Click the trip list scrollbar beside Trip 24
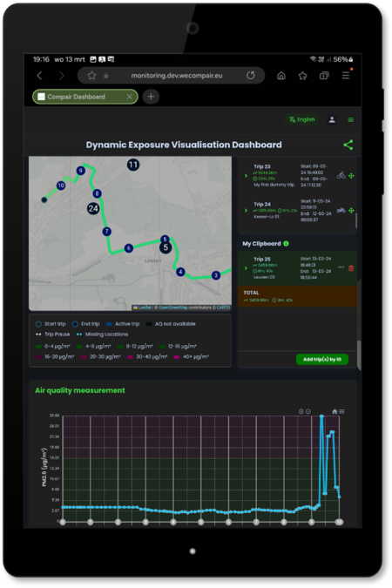Image resolution: width=392 pixels, height=588 pixels. pyautogui.click(x=356, y=220)
